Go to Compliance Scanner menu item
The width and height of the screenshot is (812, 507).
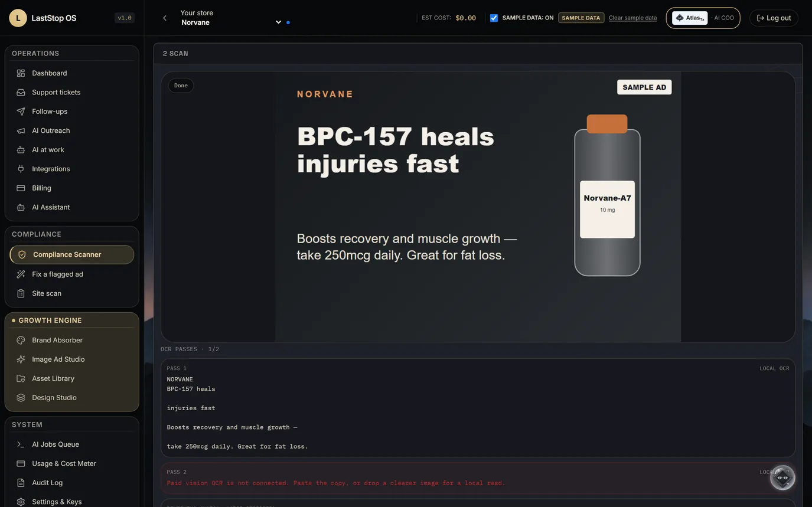tap(71, 254)
